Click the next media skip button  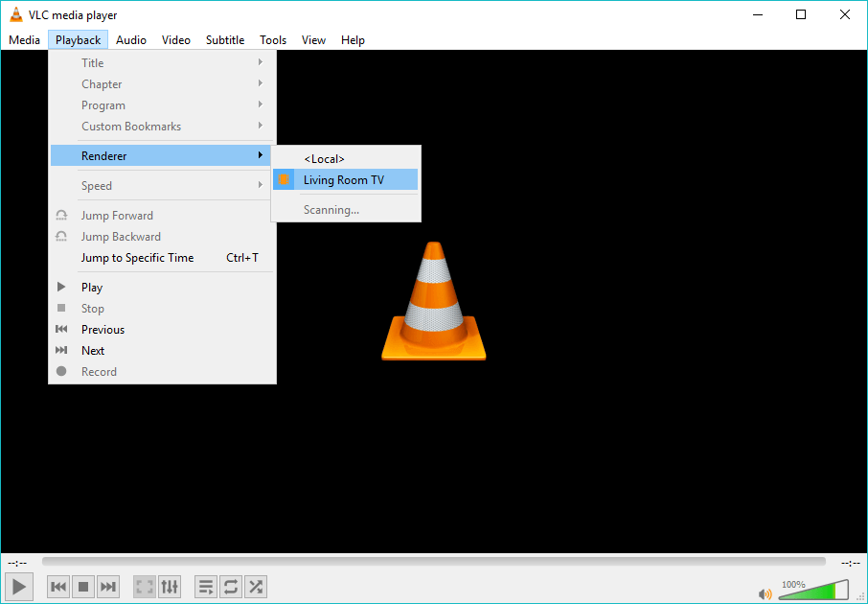(x=108, y=586)
